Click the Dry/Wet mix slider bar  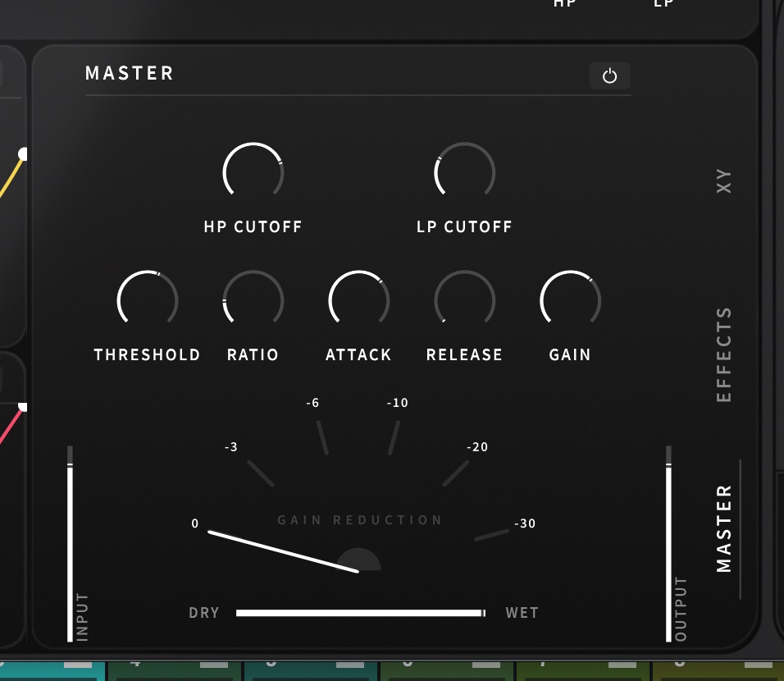359,613
